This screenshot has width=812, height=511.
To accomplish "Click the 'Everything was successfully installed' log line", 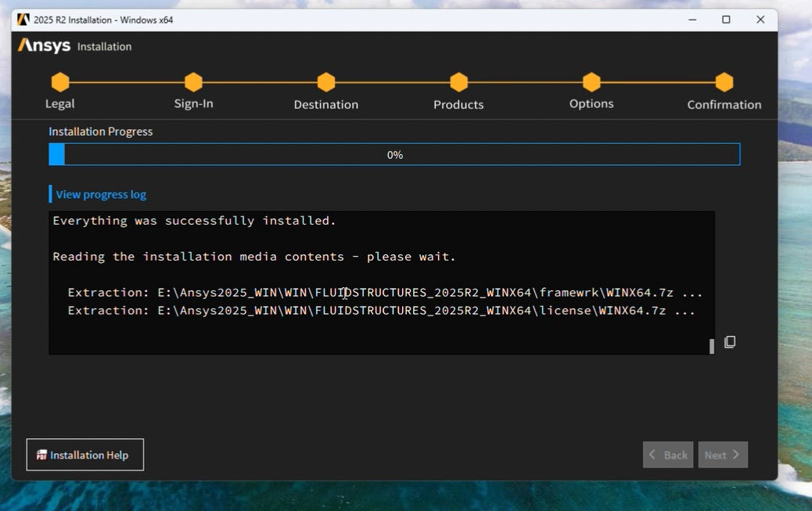I will coord(194,221).
